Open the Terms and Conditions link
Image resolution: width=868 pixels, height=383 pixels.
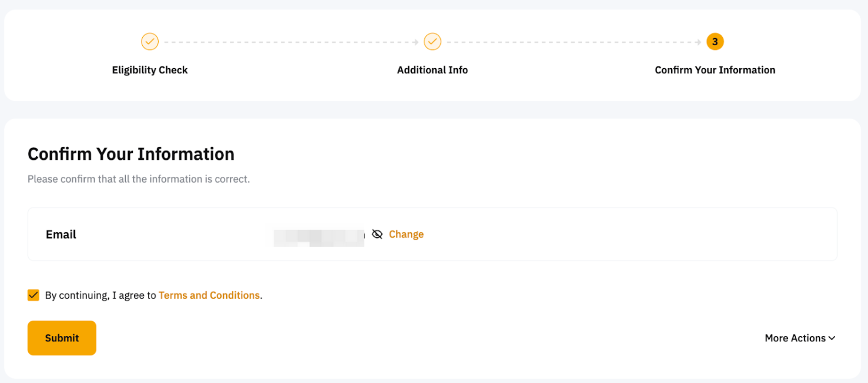click(209, 295)
